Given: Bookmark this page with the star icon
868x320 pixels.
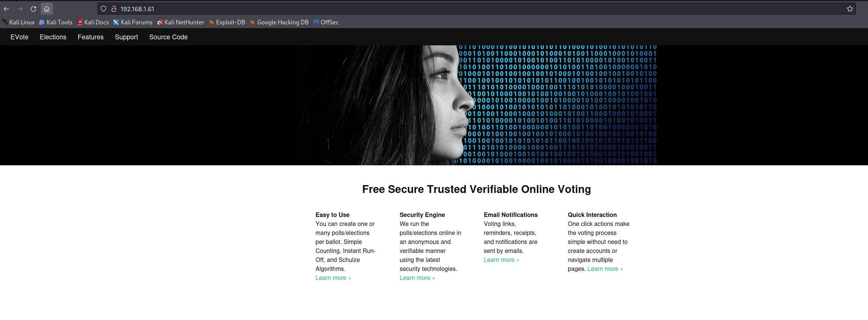Looking at the screenshot, I should [x=850, y=9].
